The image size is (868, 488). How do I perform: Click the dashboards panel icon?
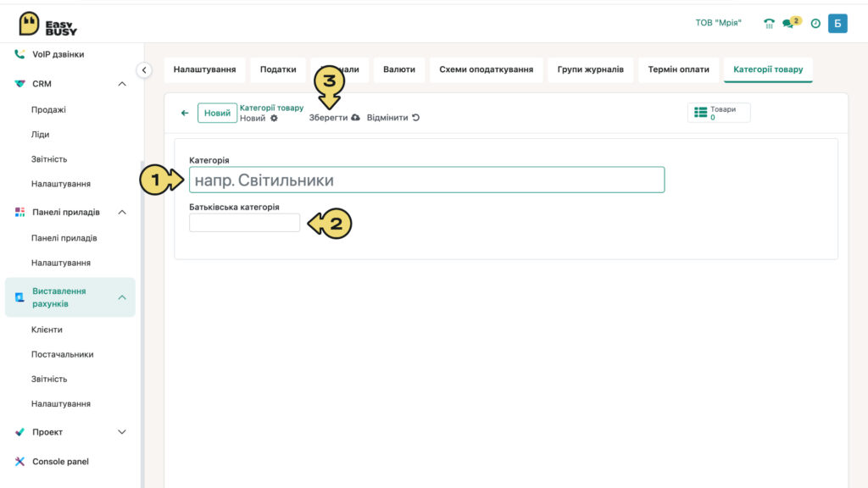[19, 212]
